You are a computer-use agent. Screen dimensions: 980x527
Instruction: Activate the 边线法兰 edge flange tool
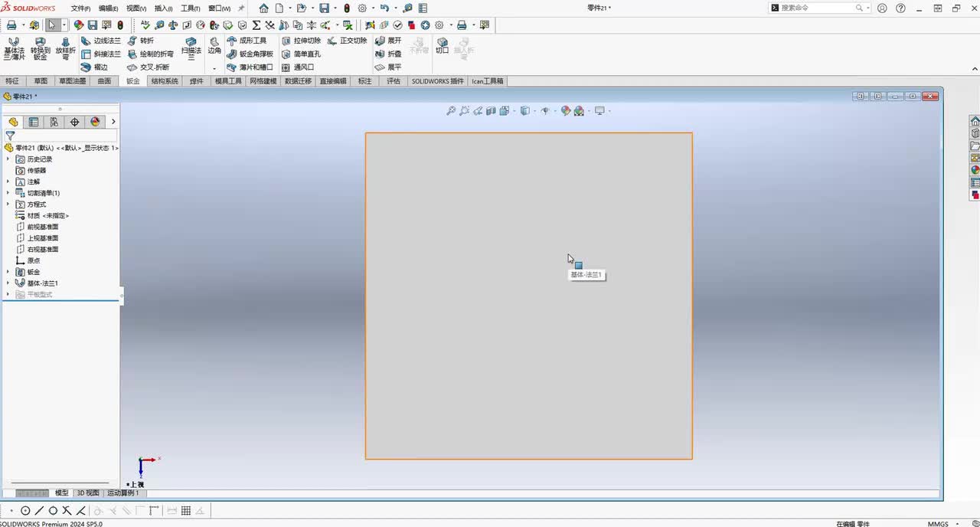101,41
